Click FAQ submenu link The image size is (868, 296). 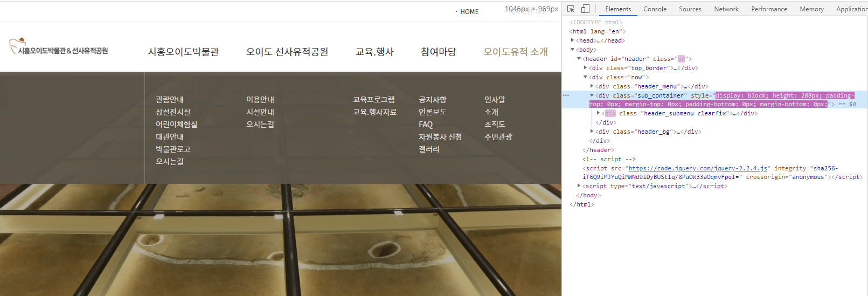coord(426,125)
